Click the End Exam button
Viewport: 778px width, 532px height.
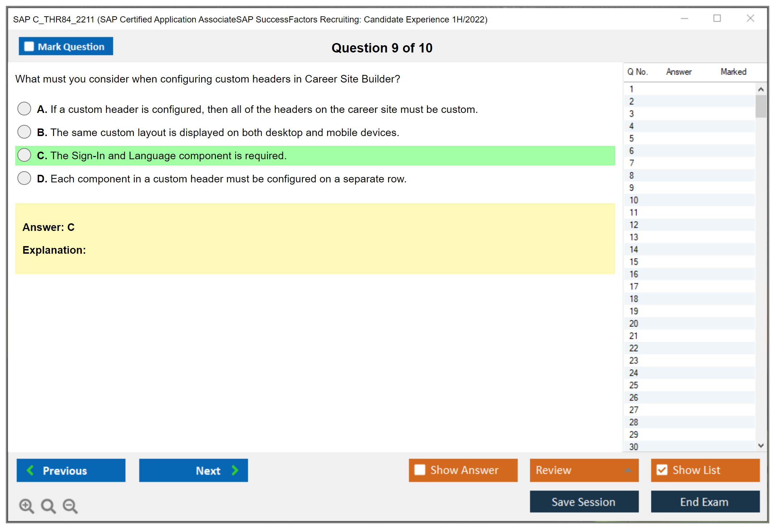(x=705, y=502)
